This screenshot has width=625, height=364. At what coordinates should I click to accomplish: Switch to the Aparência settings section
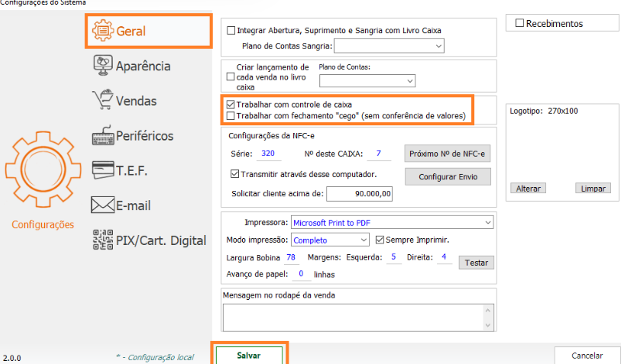143,66
